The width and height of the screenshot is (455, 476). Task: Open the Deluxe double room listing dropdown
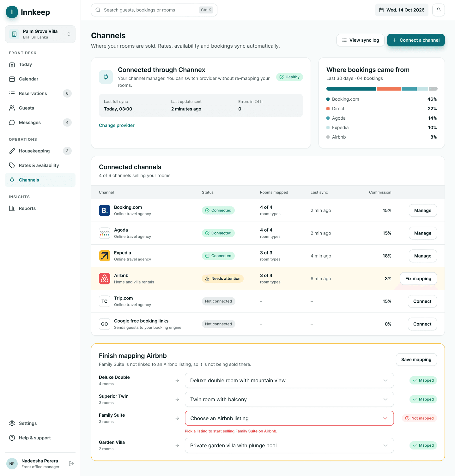tap(289, 380)
